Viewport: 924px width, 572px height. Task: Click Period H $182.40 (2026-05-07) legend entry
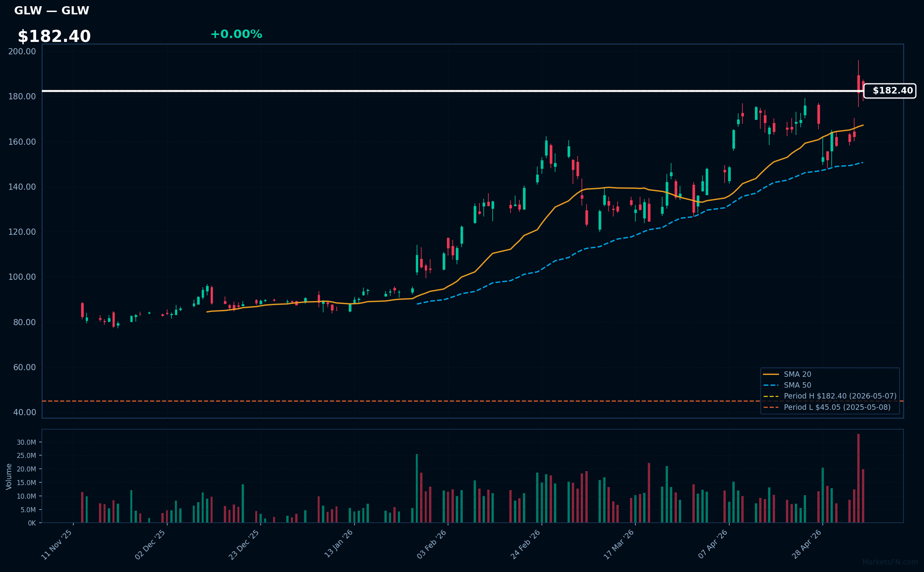tap(830, 396)
